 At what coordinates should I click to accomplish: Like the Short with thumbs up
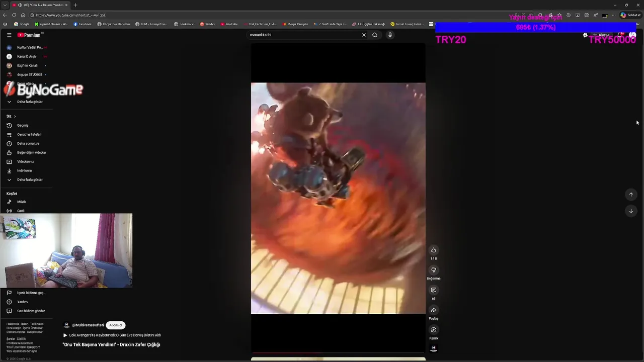point(433,250)
